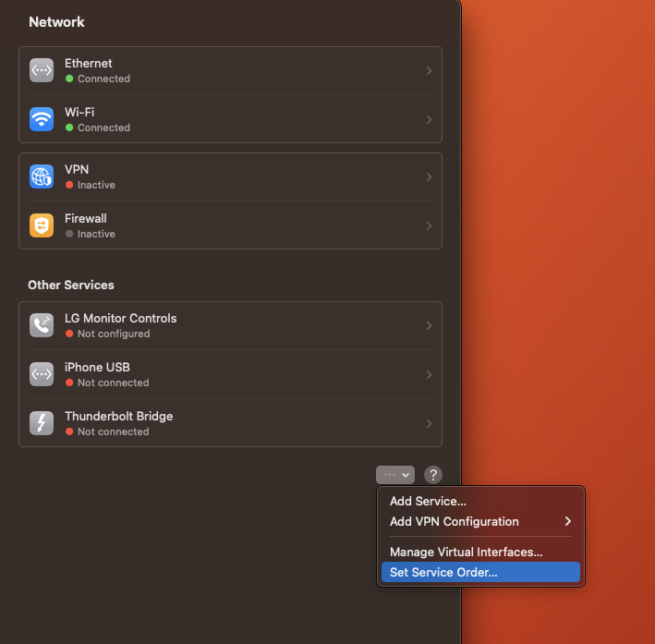
Task: Click the iPhone USB icon
Action: [42, 374]
